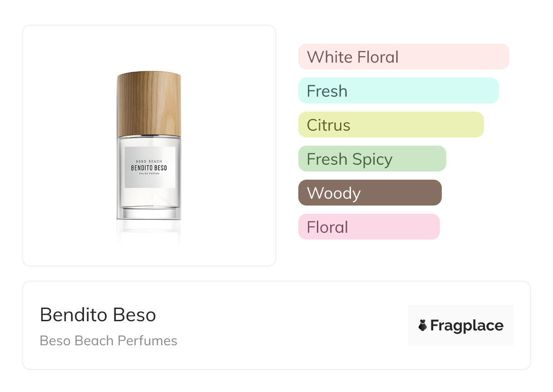This screenshot has width=553, height=392.
Task: Click the pink Floral accord bar
Action: [369, 227]
